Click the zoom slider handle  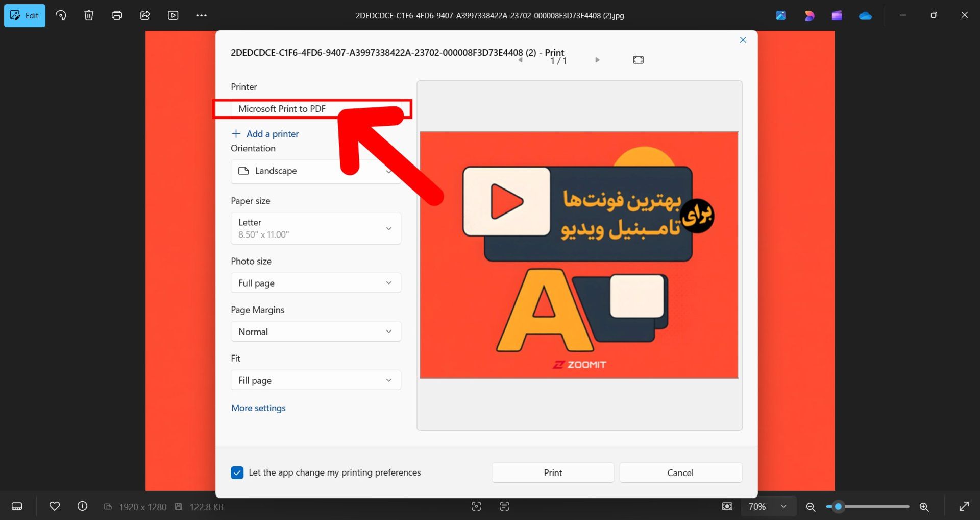point(838,507)
